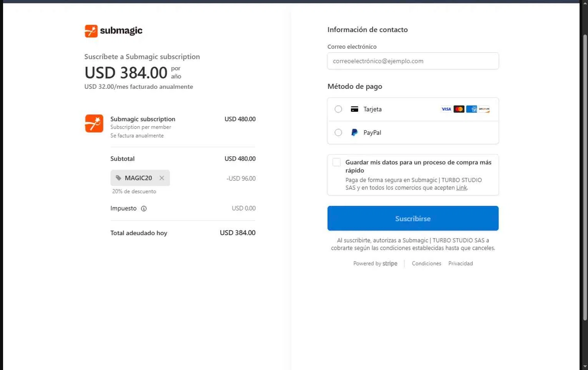Open the Link hyperlink

[461, 188]
